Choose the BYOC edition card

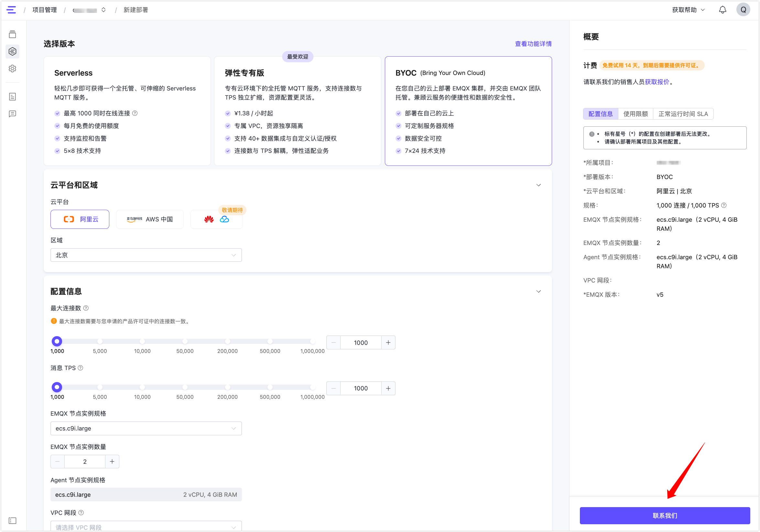click(x=468, y=111)
